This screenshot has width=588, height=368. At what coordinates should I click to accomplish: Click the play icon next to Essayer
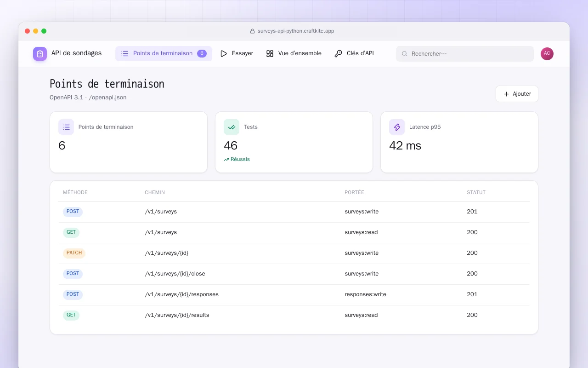pos(224,53)
